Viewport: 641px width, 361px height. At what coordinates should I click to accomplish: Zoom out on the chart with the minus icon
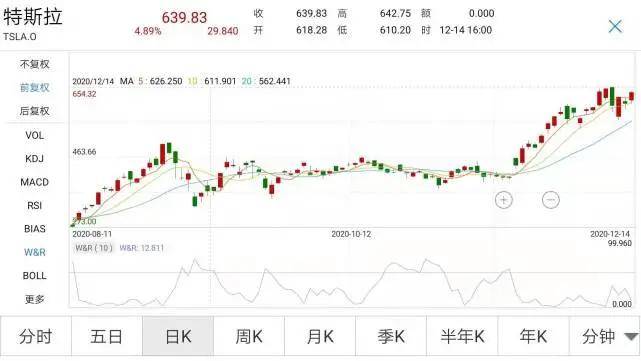(551, 200)
